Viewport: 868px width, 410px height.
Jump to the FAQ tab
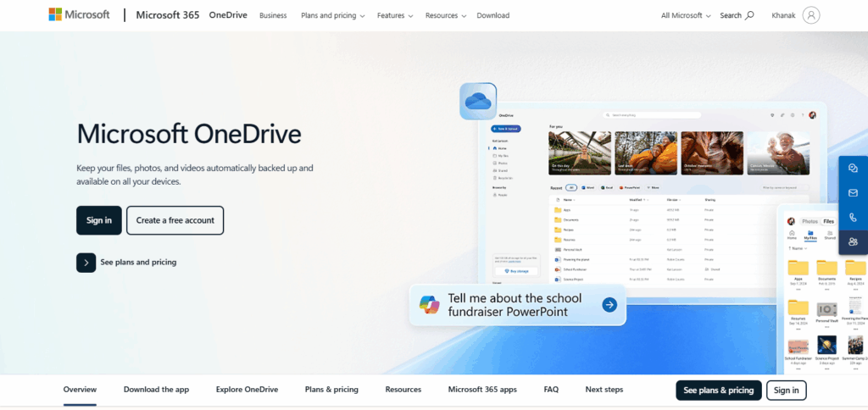tap(551, 390)
